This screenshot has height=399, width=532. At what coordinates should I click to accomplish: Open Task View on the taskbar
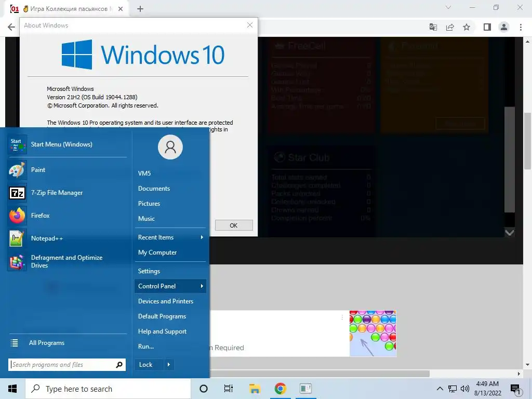tap(229, 389)
